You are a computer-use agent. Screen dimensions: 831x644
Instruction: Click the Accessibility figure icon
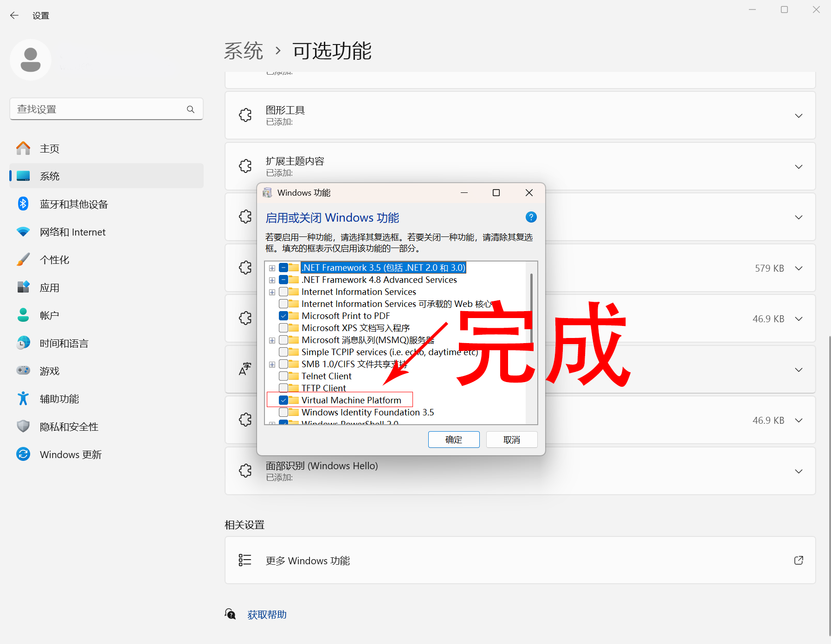(x=23, y=399)
